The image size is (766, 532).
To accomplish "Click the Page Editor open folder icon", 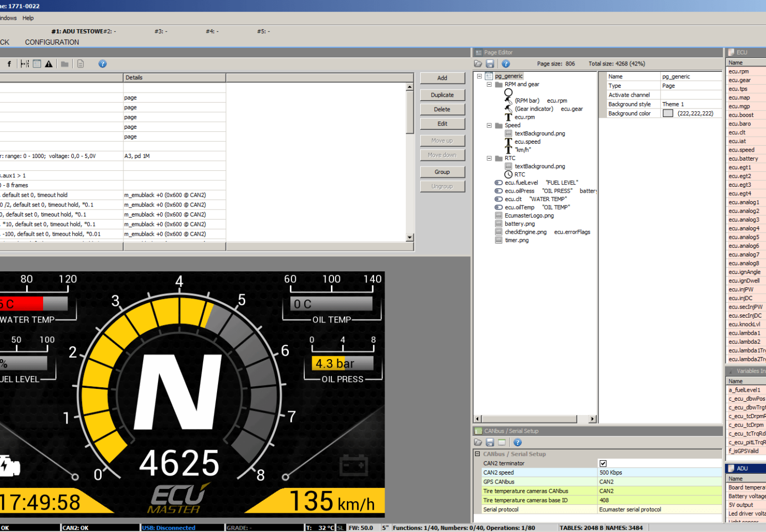I will [x=478, y=64].
